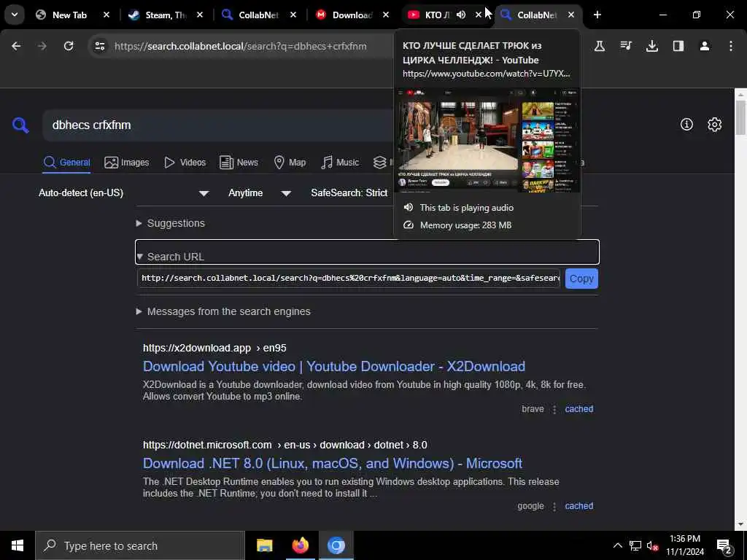Image resolution: width=747 pixels, height=560 pixels.
Task: Click YouTube tab preview thumbnail
Action: pyautogui.click(x=487, y=140)
